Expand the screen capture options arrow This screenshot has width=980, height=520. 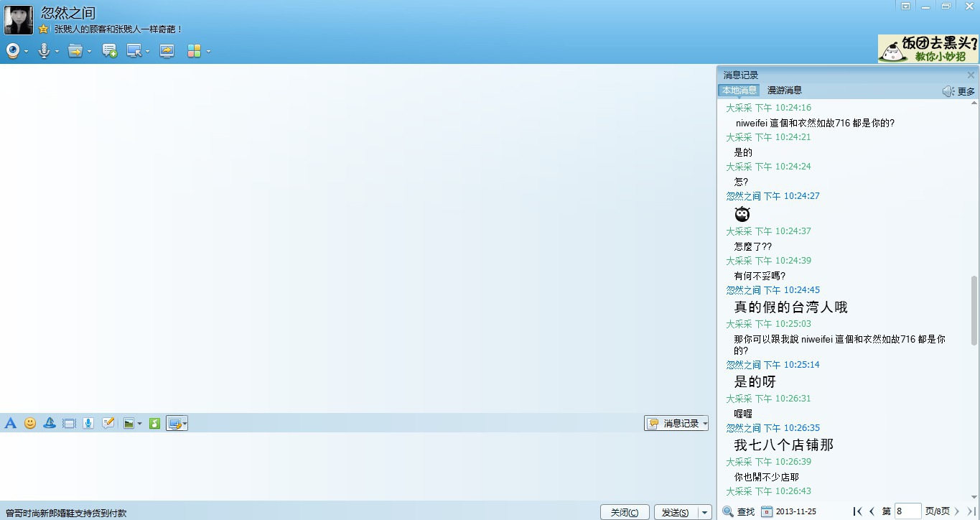185,424
